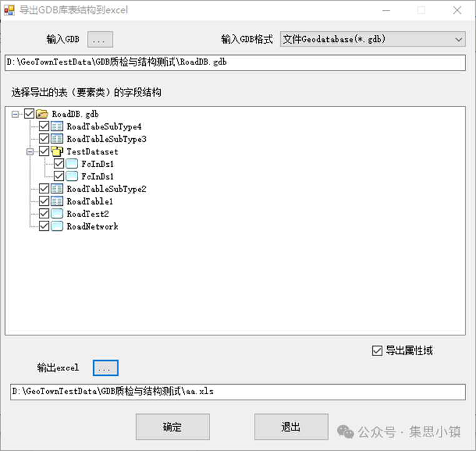Click the RoadNetwork feature class icon

(57, 226)
